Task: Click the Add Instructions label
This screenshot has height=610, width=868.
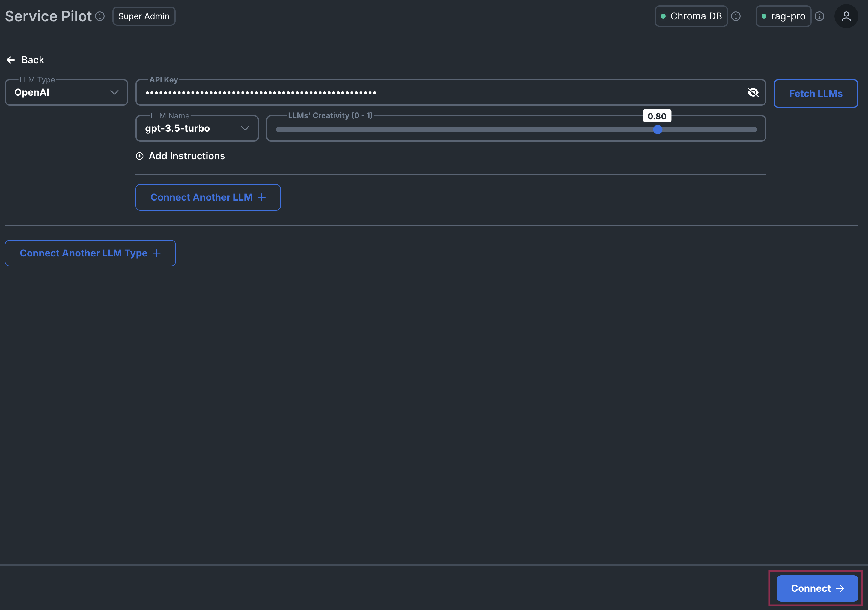Action: [187, 156]
